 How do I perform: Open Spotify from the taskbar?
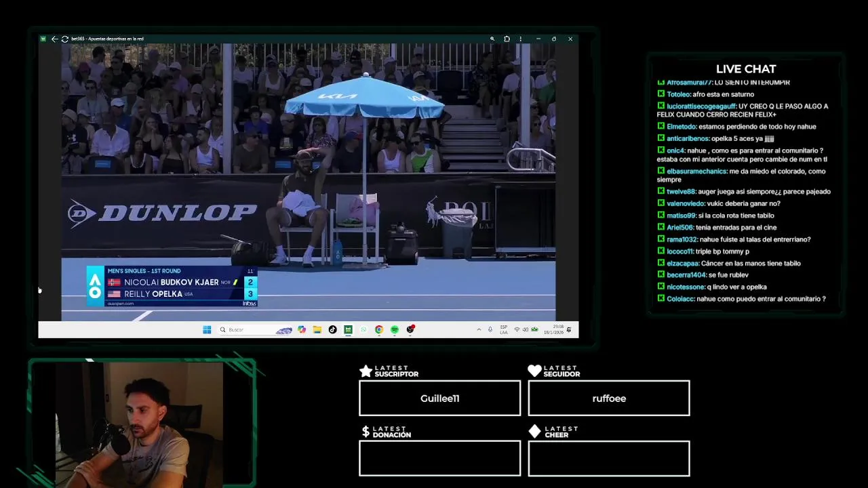pyautogui.click(x=395, y=329)
